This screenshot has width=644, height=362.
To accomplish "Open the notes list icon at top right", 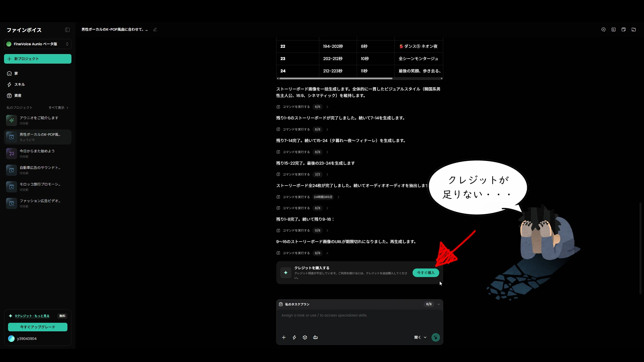I will point(614,29).
